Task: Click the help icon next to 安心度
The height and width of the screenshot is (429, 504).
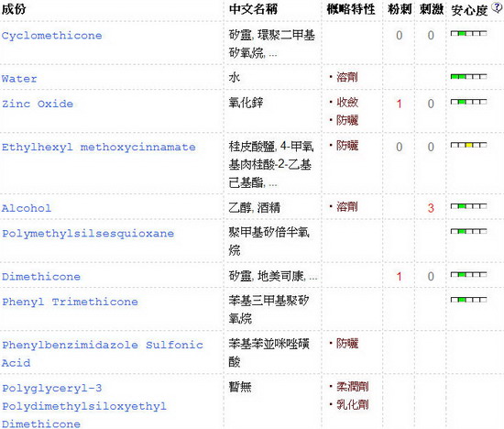Action: pos(498,7)
